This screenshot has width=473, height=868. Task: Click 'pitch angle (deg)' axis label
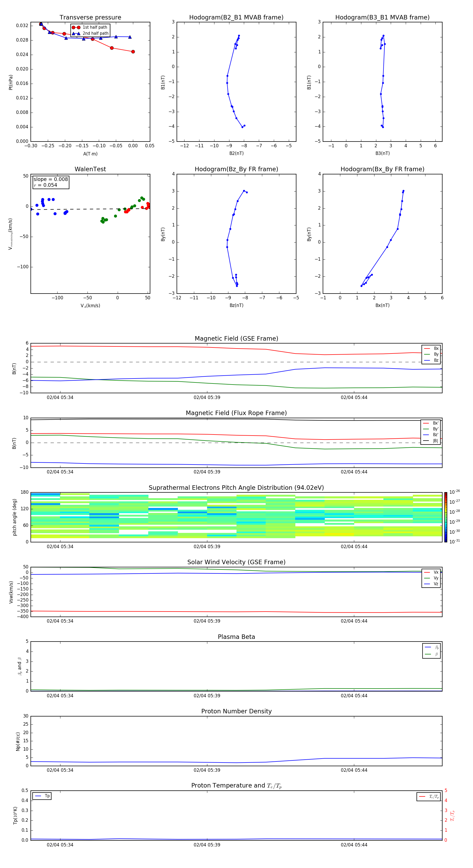click(14, 517)
